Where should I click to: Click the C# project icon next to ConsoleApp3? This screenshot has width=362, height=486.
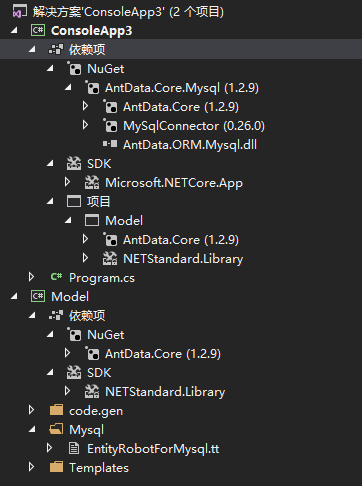[38, 30]
